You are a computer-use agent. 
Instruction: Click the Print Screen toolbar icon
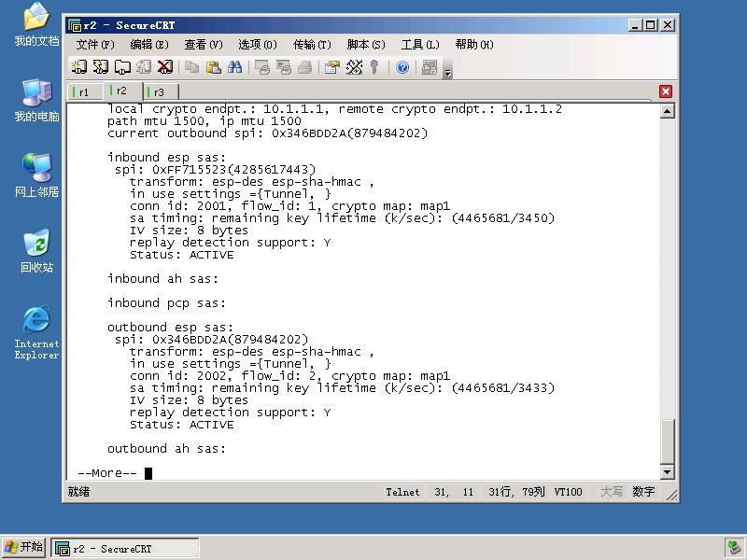click(262, 67)
